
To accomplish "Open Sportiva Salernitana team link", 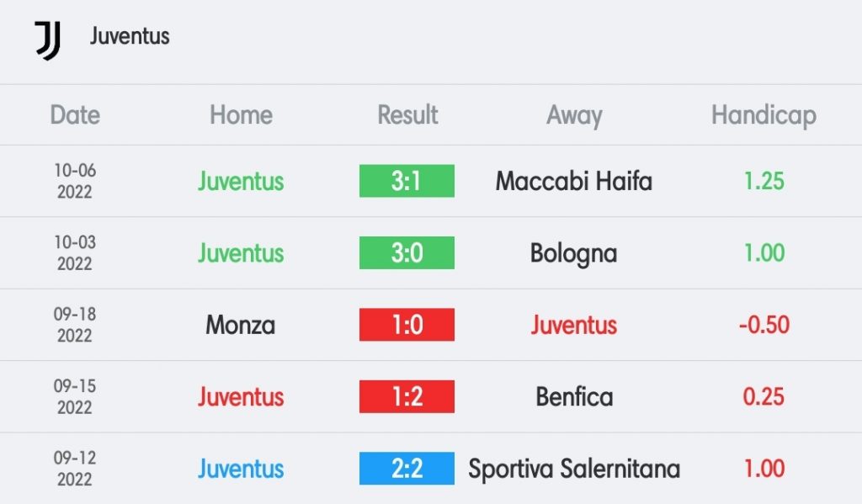I will (x=574, y=469).
